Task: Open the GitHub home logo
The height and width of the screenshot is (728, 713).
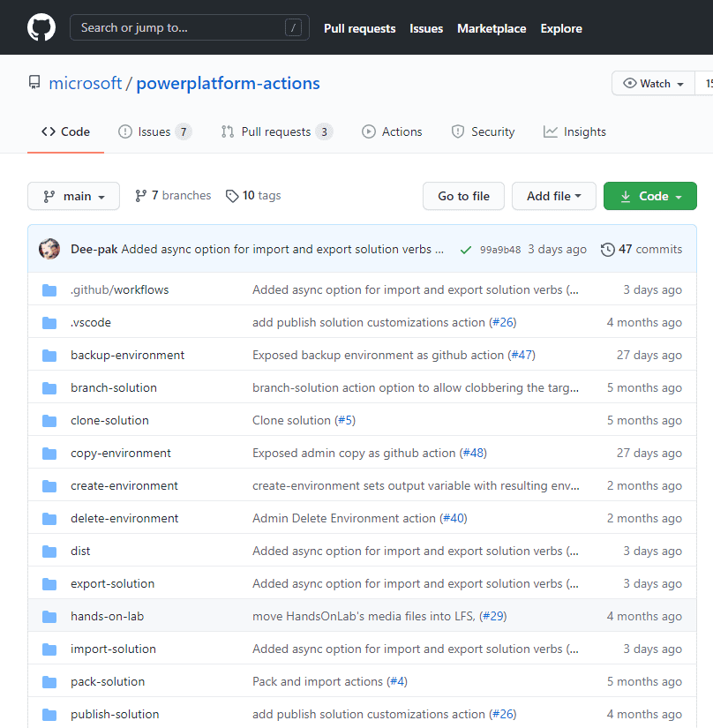Action: point(41,27)
